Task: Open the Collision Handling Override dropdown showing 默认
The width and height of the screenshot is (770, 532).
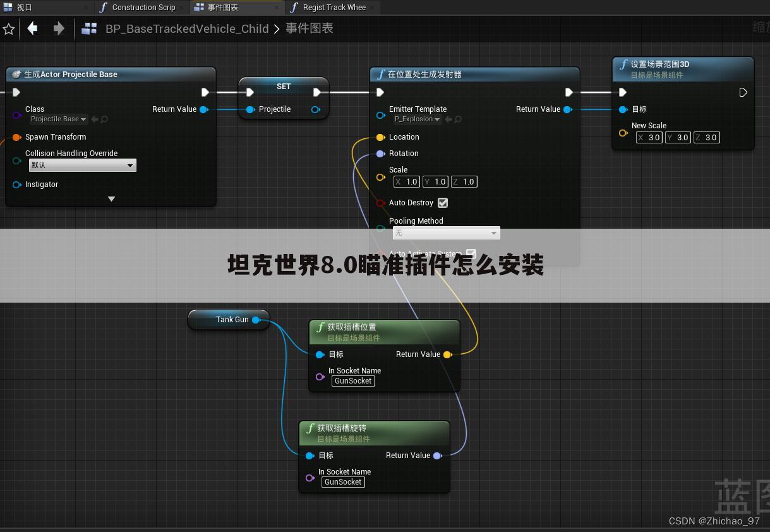Action: click(x=83, y=166)
